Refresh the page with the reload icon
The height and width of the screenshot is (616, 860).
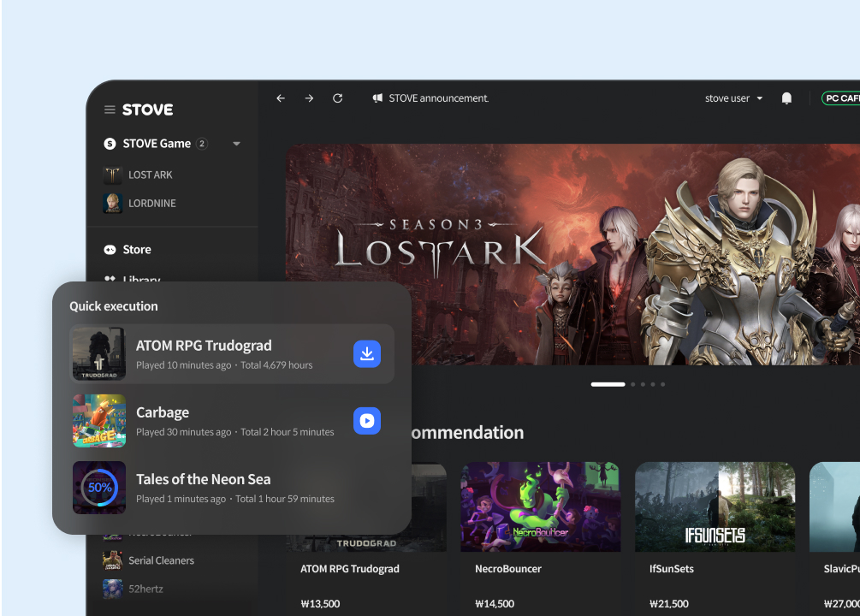[338, 98]
